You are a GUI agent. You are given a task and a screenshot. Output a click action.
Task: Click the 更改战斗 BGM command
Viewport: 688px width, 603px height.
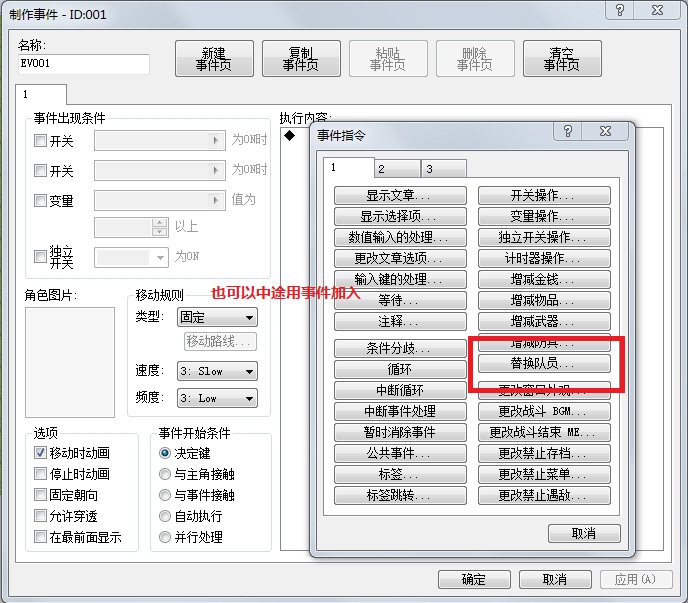[544, 411]
